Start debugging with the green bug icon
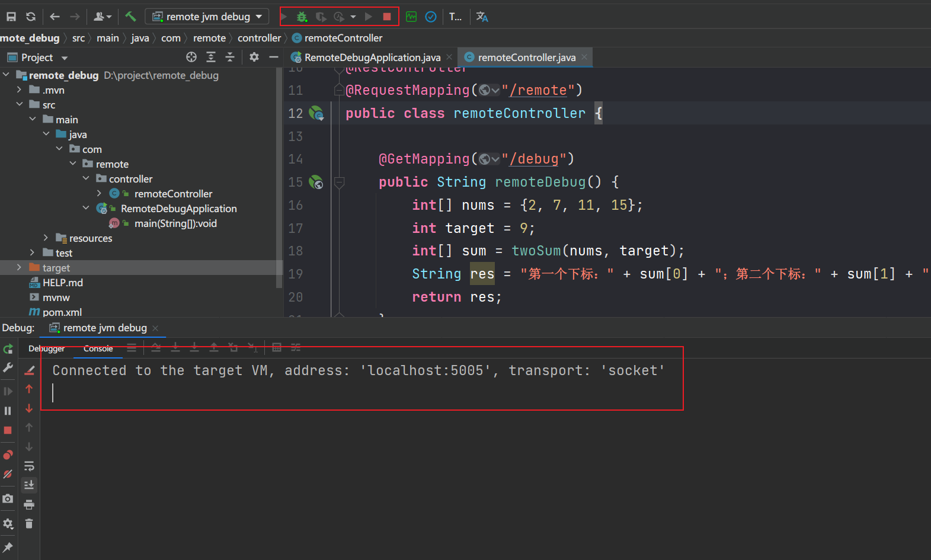931x560 pixels. [302, 17]
